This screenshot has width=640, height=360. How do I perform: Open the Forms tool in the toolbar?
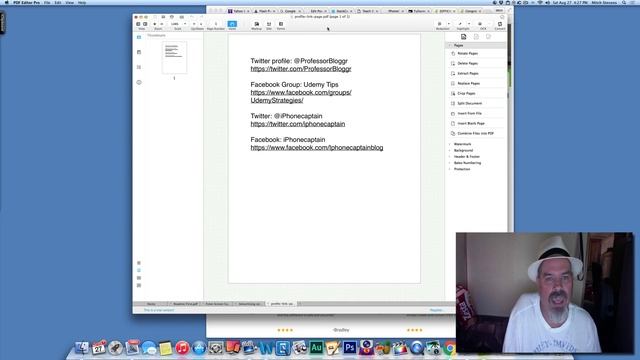click(x=281, y=25)
